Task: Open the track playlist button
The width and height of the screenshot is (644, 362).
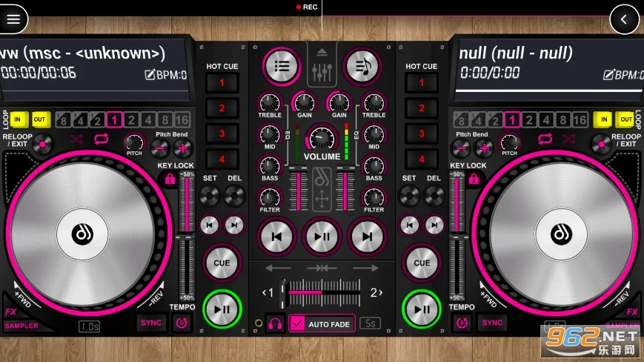Action: point(282,66)
